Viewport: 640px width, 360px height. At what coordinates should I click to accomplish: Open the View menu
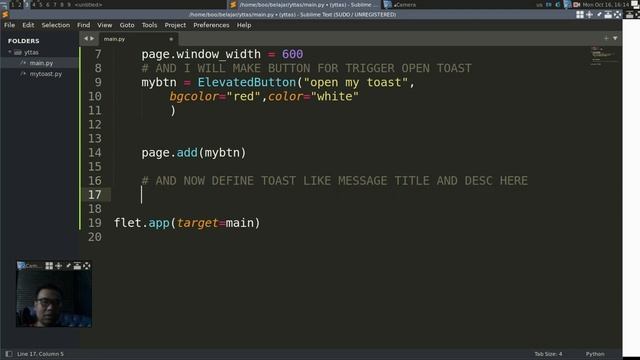pyautogui.click(x=104, y=25)
